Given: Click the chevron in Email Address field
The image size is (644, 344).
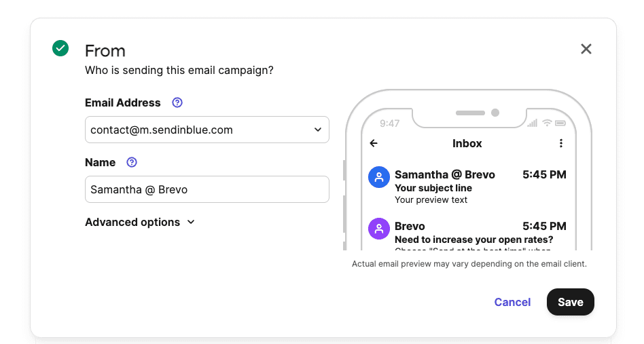Looking at the screenshot, I should 317,130.
